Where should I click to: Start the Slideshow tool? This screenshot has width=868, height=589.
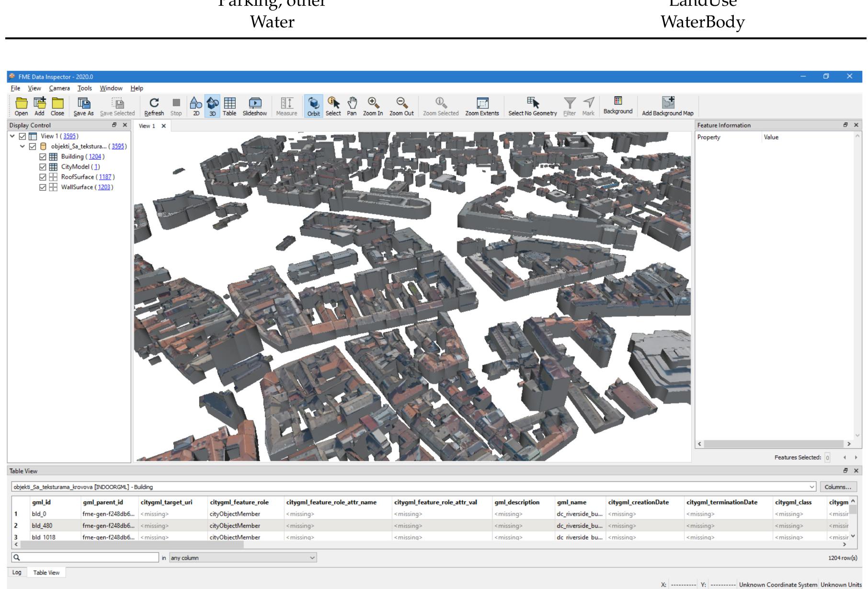click(255, 106)
